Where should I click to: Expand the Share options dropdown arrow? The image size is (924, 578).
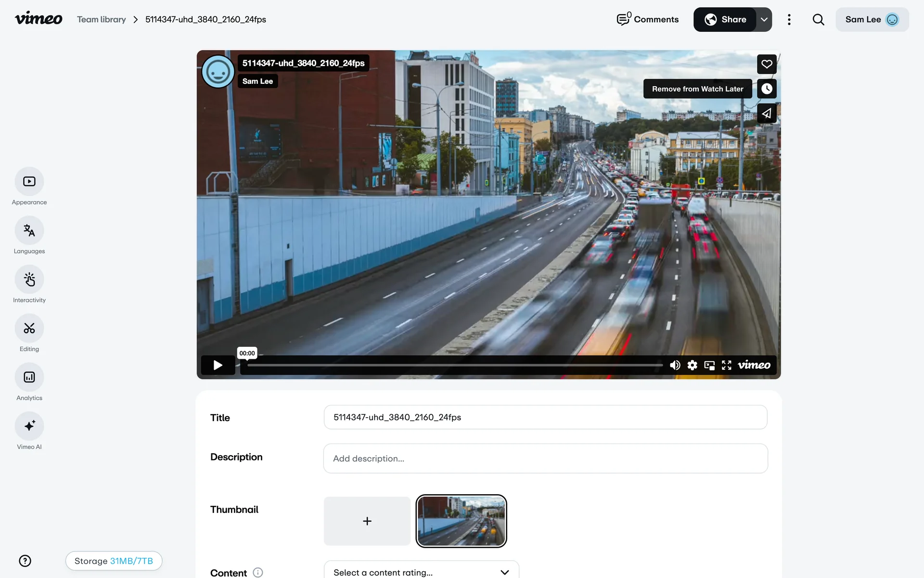[x=764, y=20]
